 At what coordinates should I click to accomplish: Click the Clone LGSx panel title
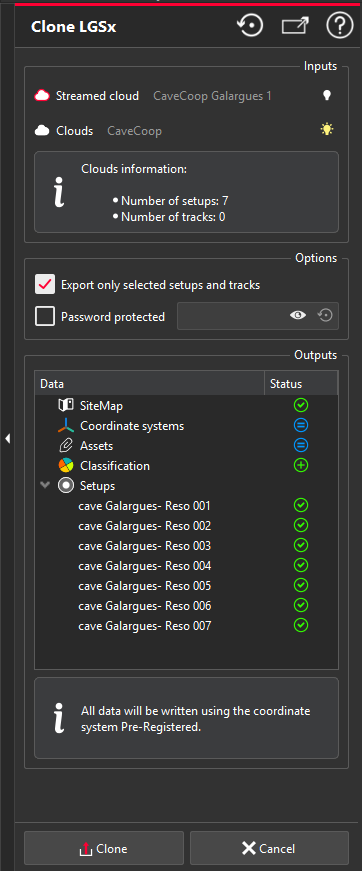click(73, 27)
